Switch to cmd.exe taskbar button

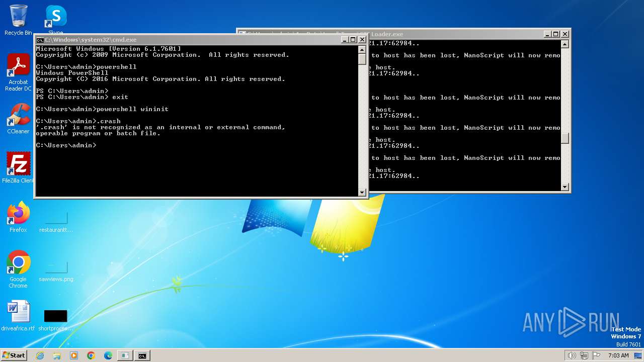pyautogui.click(x=142, y=355)
